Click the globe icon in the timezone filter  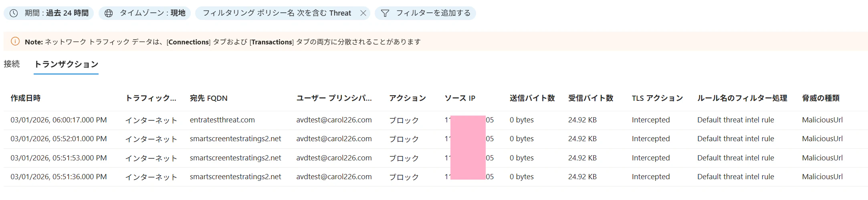pos(109,13)
